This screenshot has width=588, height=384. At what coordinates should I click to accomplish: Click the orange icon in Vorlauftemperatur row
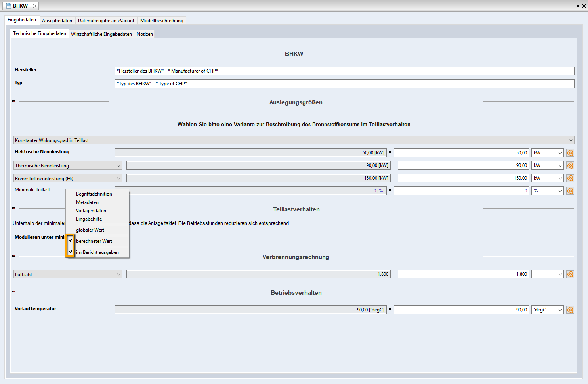[x=570, y=310]
